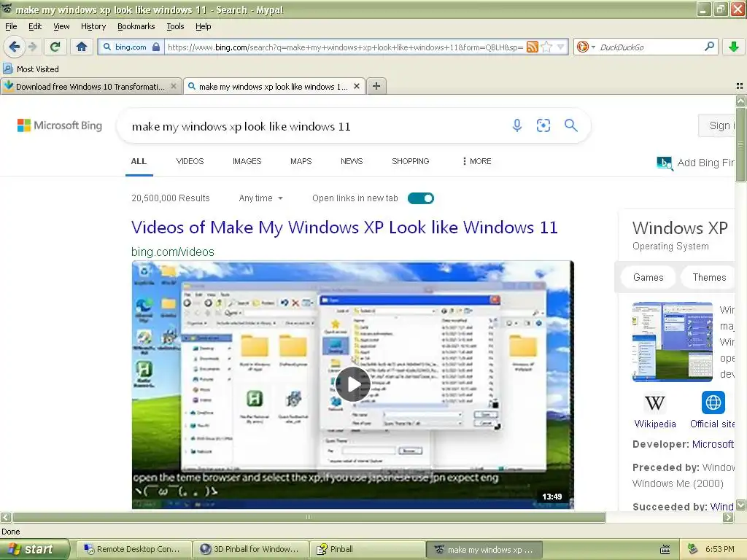Switch to the SHOPPING results tab
747x560 pixels.
click(x=410, y=161)
